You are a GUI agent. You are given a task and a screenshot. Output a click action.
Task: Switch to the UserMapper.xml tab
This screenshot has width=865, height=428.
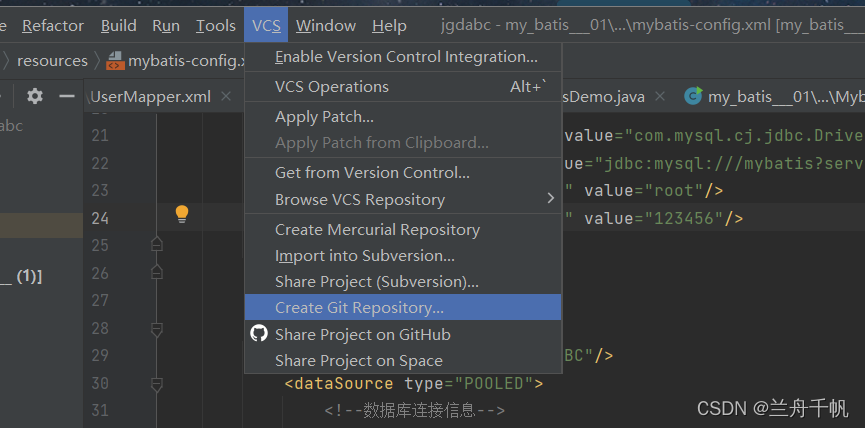coord(150,97)
